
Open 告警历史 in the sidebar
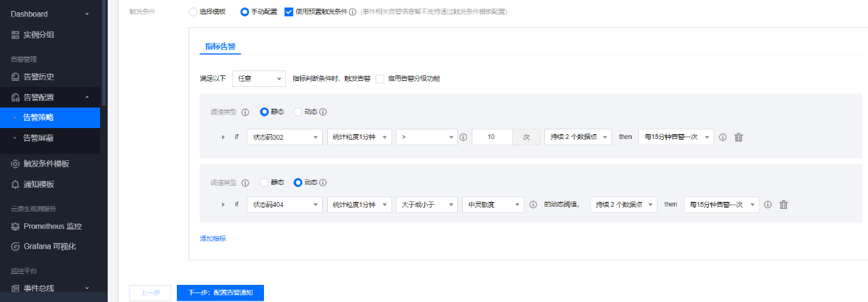tap(38, 77)
